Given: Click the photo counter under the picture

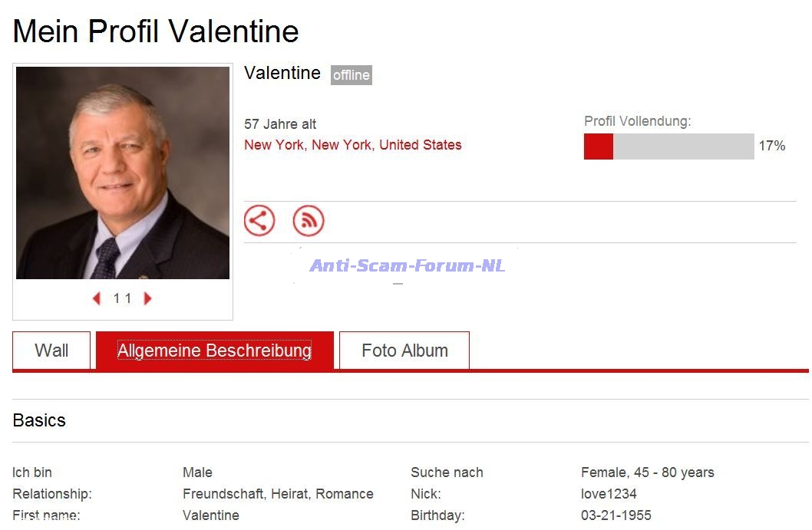Looking at the screenshot, I should click(x=122, y=298).
